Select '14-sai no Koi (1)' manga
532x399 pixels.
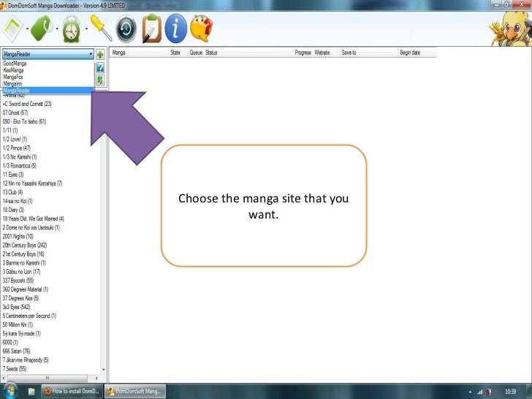(18, 201)
